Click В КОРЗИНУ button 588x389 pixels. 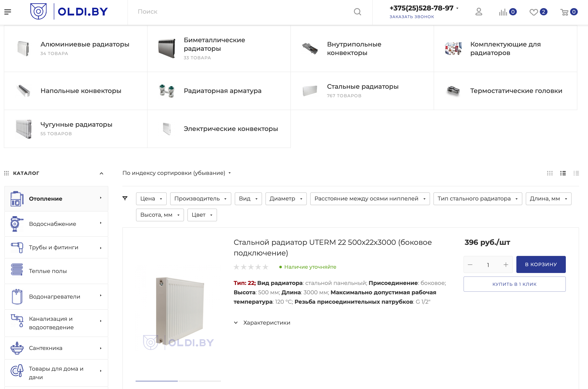coord(541,264)
